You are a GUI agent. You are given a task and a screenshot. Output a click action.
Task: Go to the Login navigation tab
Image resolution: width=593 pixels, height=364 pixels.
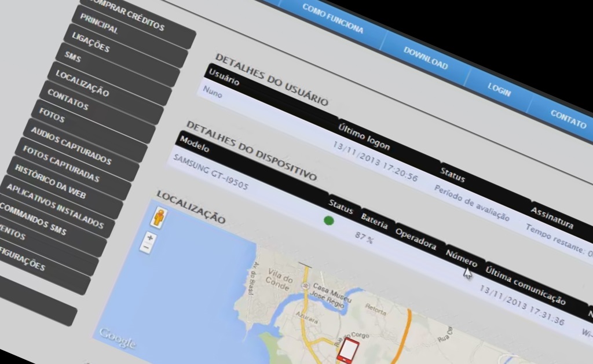coord(499,90)
